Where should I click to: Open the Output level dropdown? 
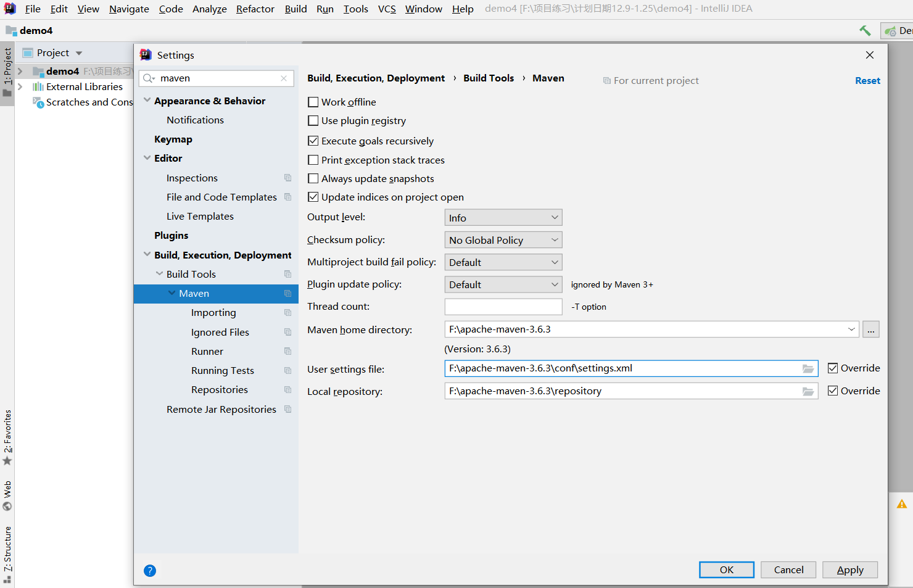click(503, 217)
